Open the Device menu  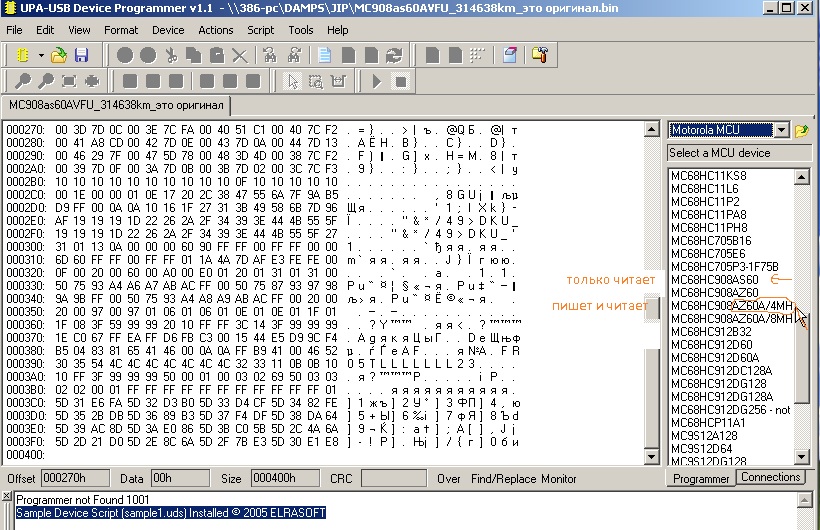pyautogui.click(x=168, y=30)
